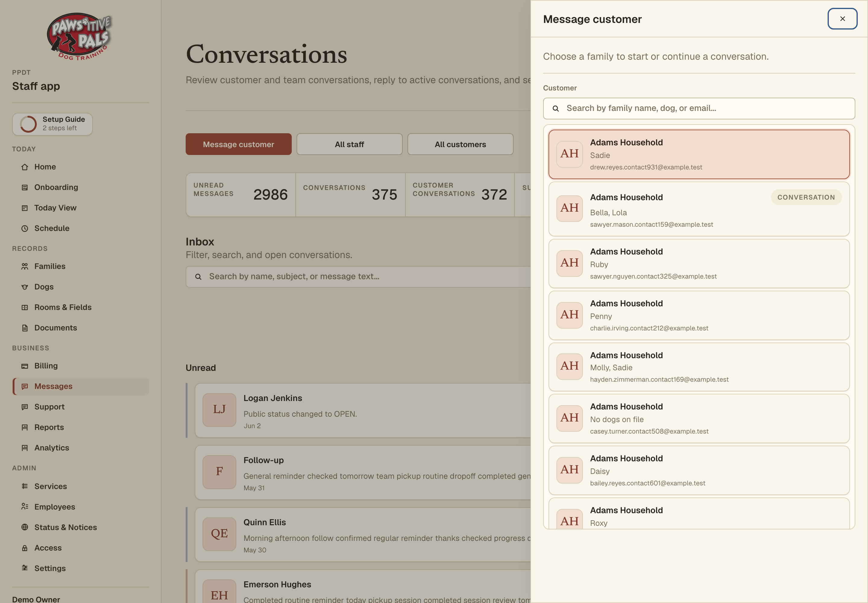This screenshot has height=603, width=868.
Task: Open the Onboarding page label
Action: [56, 188]
